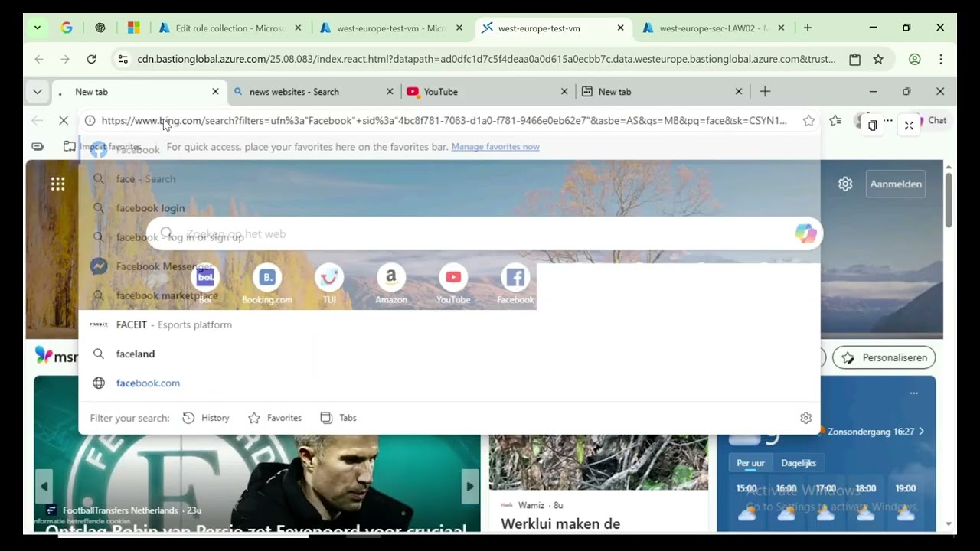Filter the address bar search by Tabs

[x=338, y=418]
